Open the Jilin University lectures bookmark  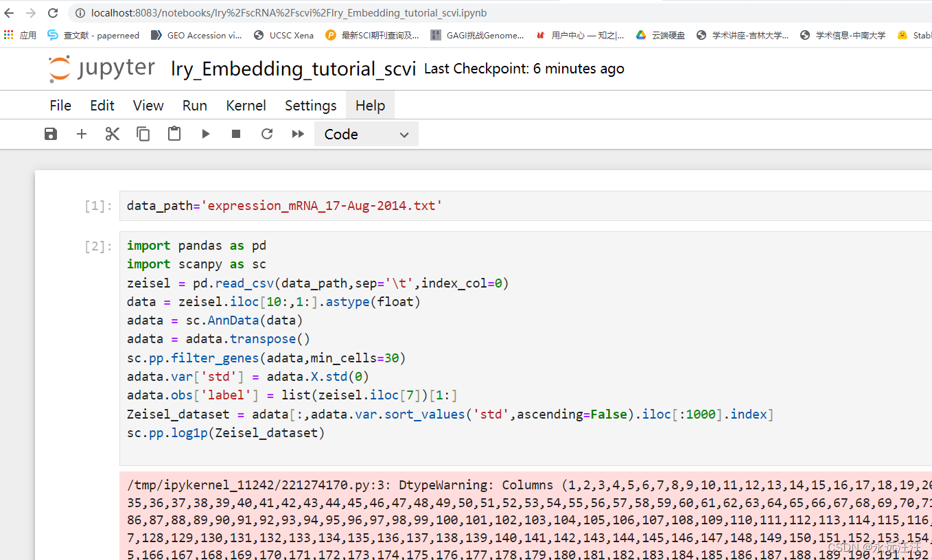point(743,35)
